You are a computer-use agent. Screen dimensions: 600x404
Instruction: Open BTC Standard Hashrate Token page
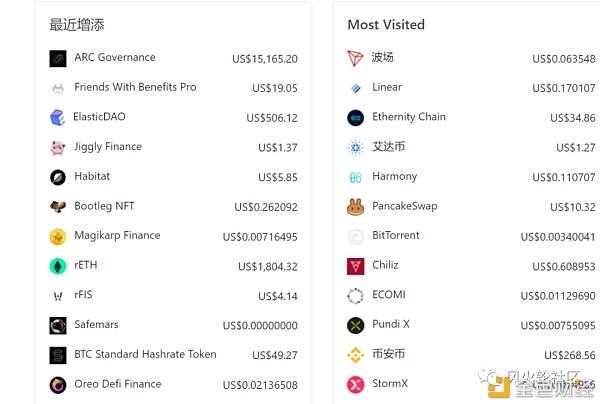click(x=145, y=354)
